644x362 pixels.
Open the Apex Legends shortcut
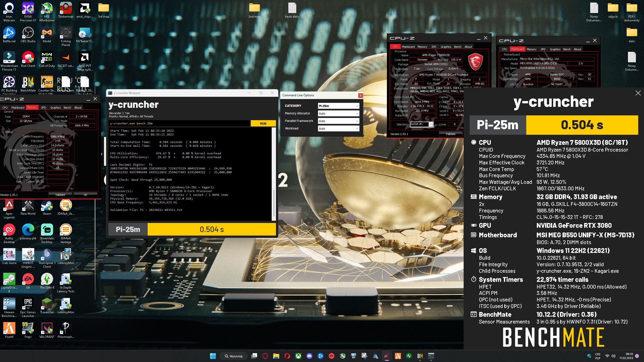9,209
